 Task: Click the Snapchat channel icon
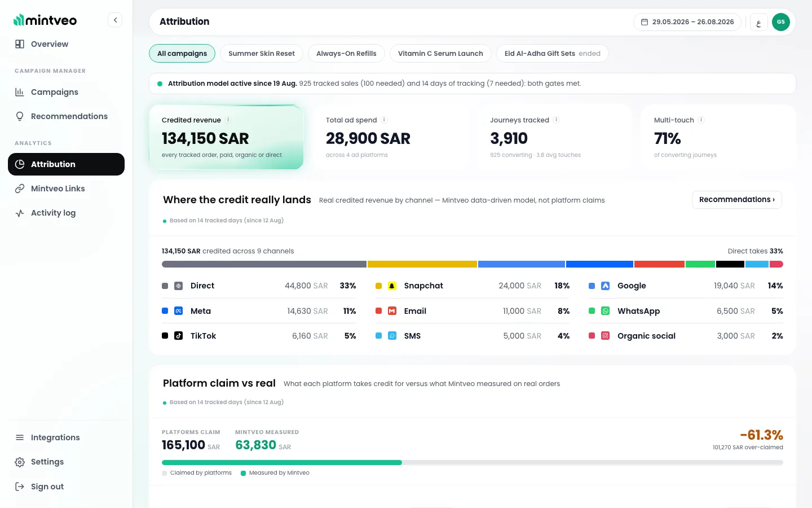pyautogui.click(x=392, y=286)
